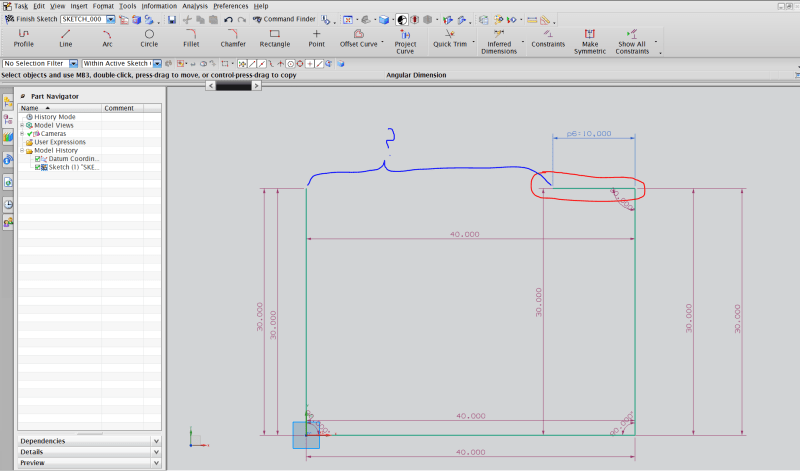
Task: Click the left scroll arrow above viewport
Action: (211, 86)
